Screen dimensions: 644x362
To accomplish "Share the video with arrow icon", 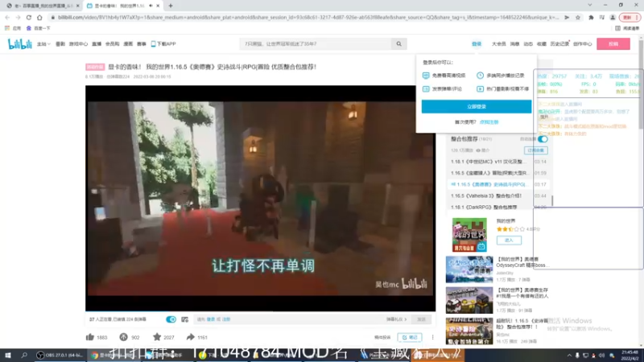I will point(190,337).
